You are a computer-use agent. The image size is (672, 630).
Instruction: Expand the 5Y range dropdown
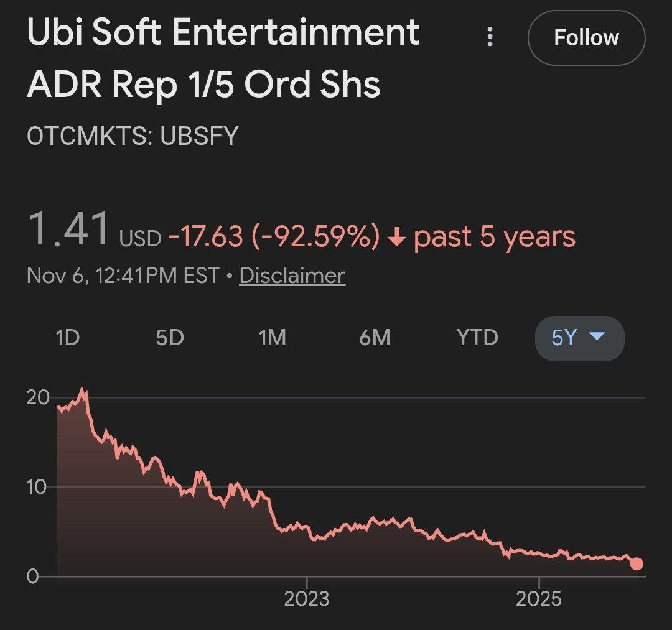click(x=579, y=338)
